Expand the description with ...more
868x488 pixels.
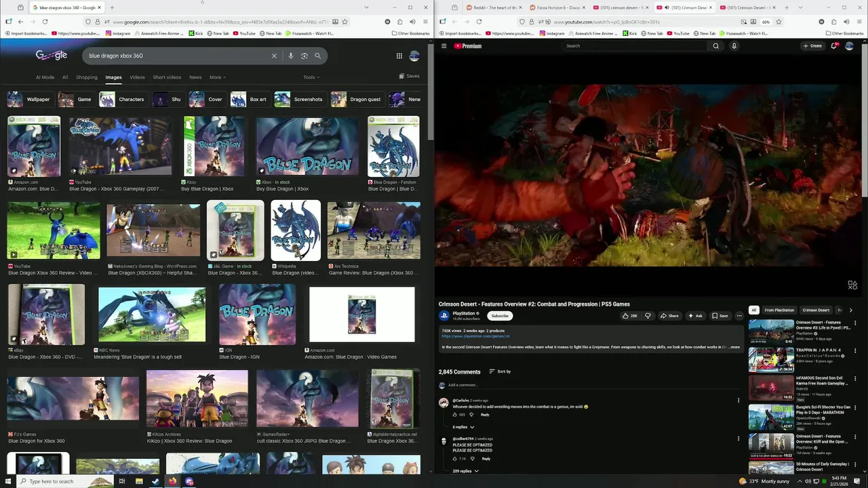click(x=734, y=347)
